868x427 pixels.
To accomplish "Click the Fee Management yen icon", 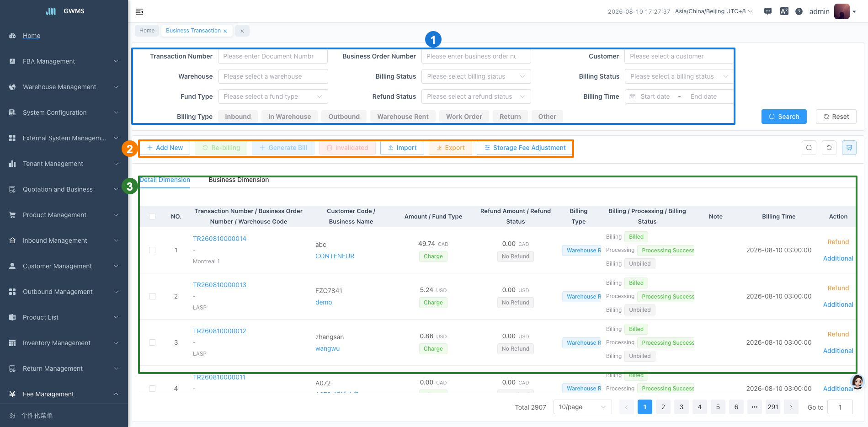I will pos(12,394).
